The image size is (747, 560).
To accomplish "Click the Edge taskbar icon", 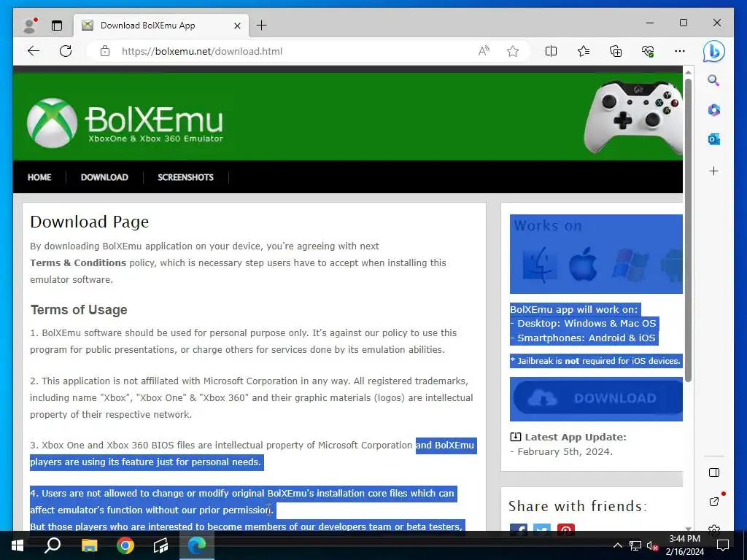I will point(196,545).
